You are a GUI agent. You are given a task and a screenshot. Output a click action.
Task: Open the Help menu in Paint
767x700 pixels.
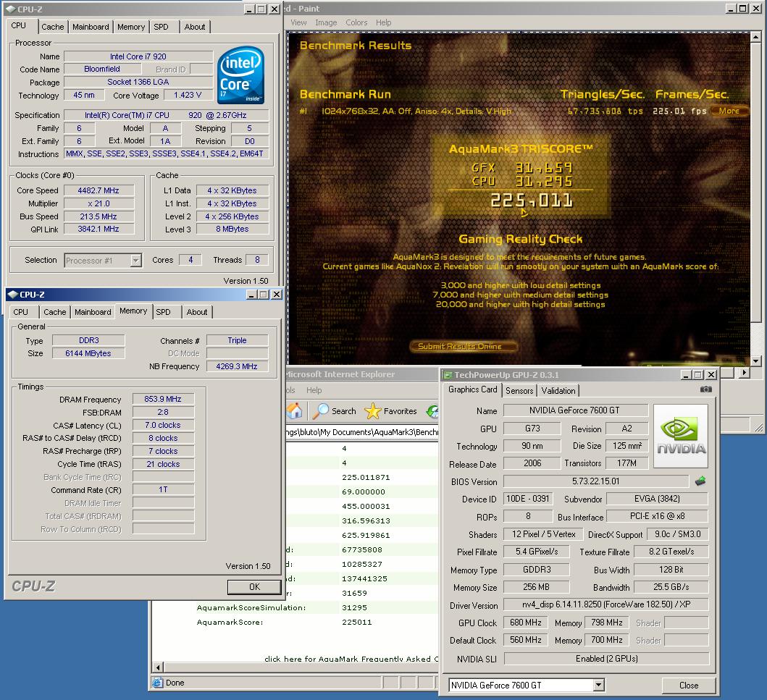(384, 22)
